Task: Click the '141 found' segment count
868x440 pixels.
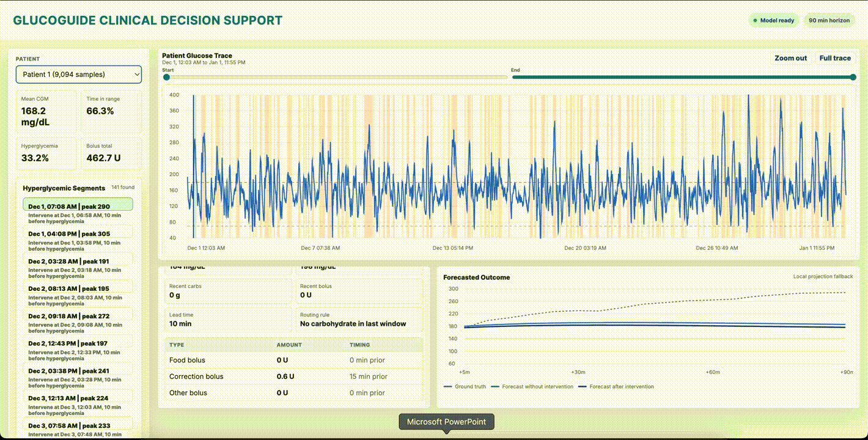Action: pyautogui.click(x=123, y=187)
